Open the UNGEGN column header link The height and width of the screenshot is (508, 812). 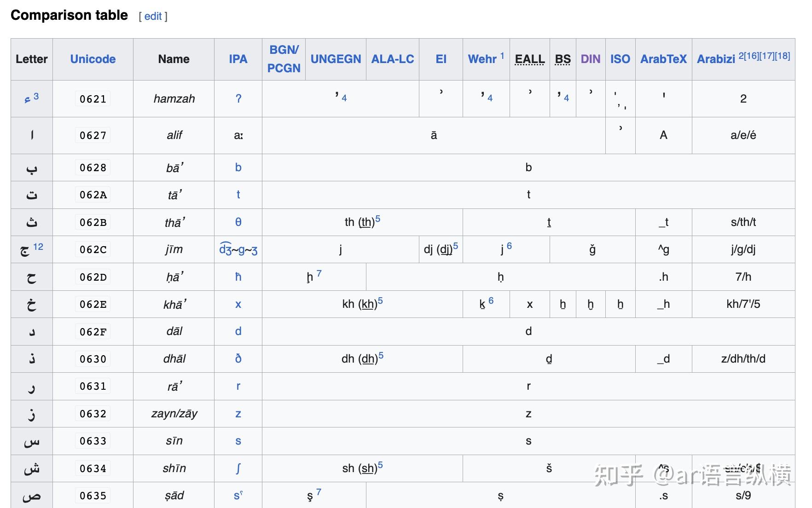pyautogui.click(x=336, y=59)
